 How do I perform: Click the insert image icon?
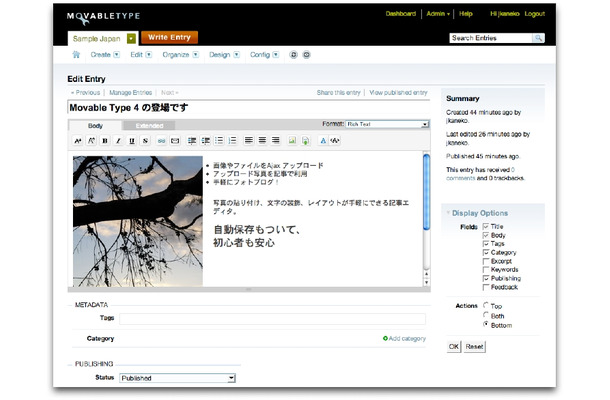(x=292, y=140)
